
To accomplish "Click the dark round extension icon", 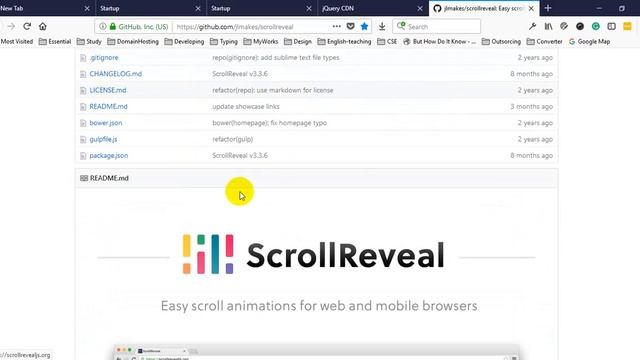I will [580, 27].
